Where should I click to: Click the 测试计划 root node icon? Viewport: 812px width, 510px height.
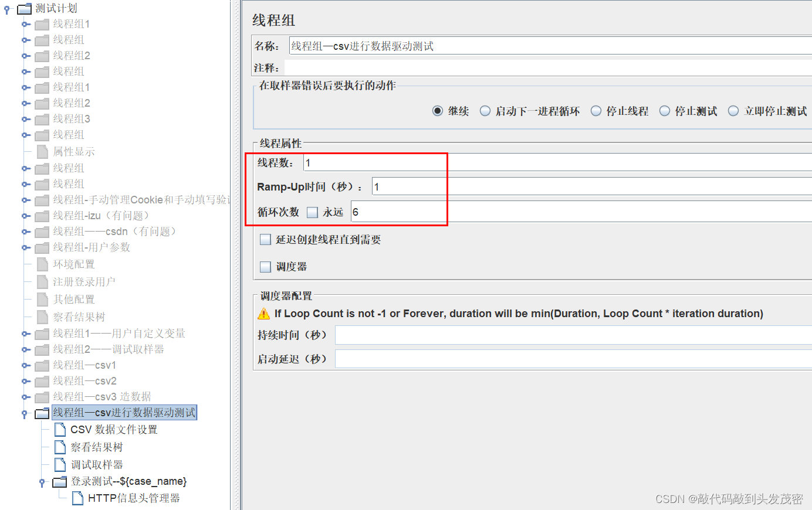point(24,9)
